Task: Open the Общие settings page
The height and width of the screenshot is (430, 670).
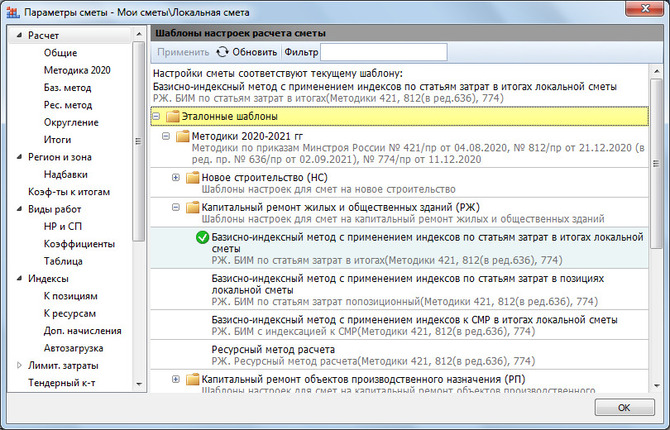Action: 60,53
